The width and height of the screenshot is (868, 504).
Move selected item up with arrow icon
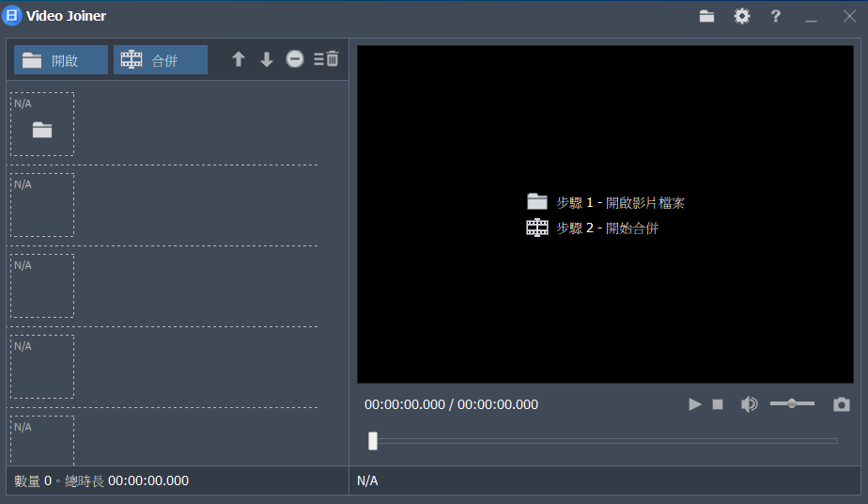tap(239, 59)
